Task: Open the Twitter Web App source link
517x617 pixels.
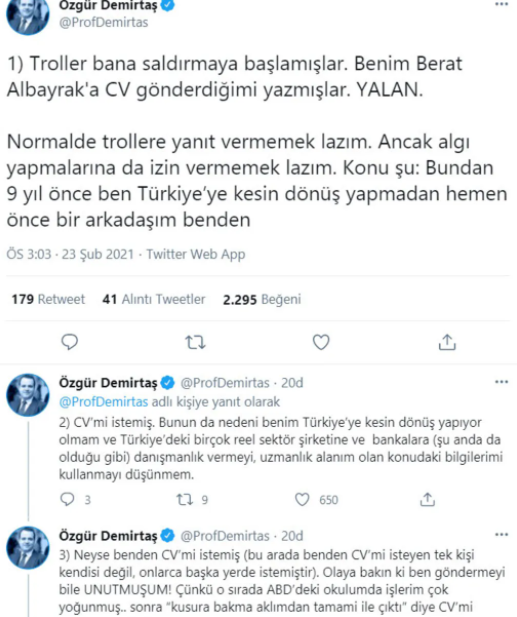Action: coord(196,254)
